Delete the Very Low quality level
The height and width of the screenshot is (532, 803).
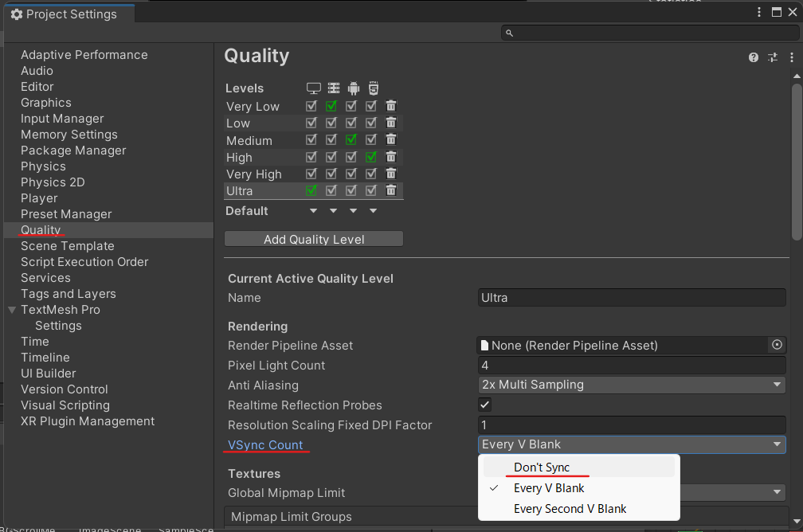point(390,106)
